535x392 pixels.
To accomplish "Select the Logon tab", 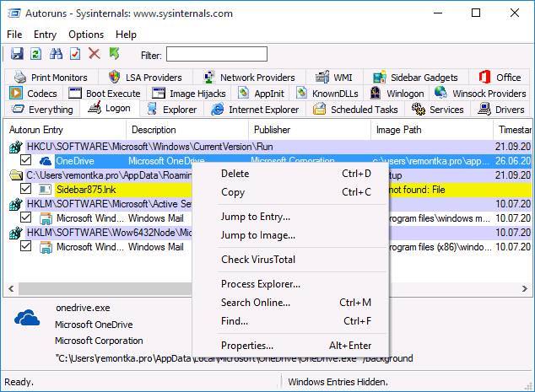I will pyautogui.click(x=110, y=109).
